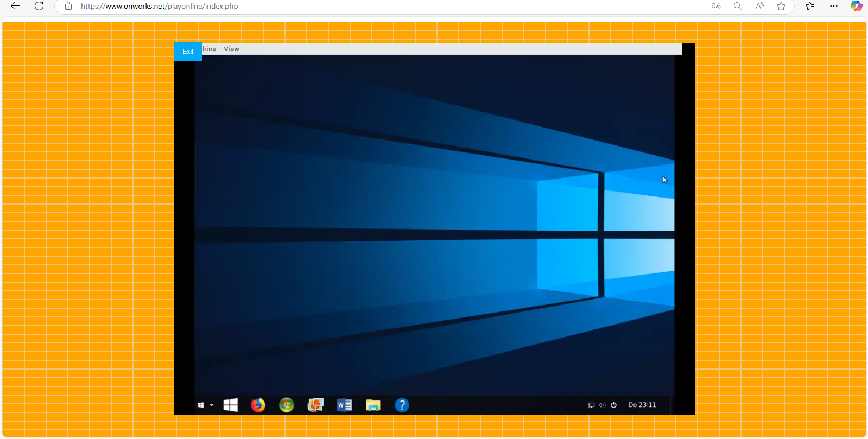Open the blue help question mark icon
The height and width of the screenshot is (439, 868).
(x=402, y=405)
